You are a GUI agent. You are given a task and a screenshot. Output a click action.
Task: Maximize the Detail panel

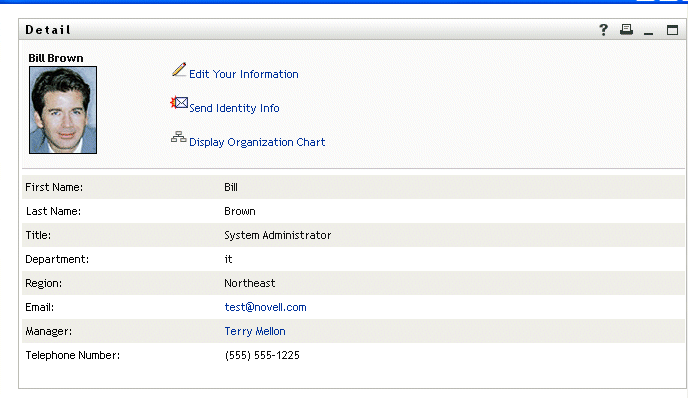(672, 30)
